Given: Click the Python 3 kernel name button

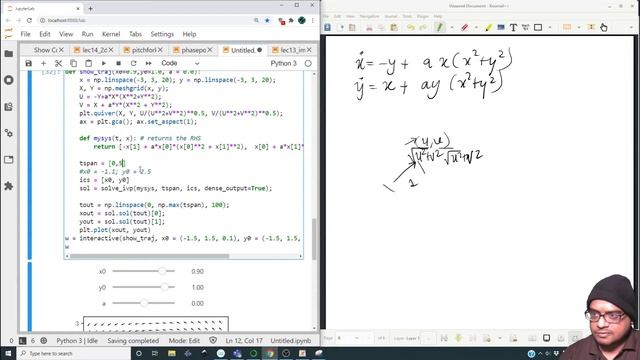Looking at the screenshot, I should pyautogui.click(x=283, y=63).
